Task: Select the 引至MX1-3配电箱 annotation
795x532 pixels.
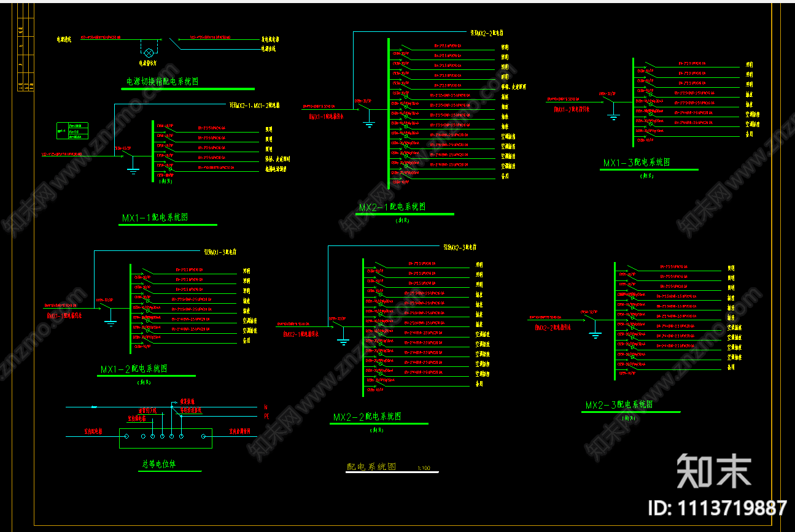Action: (x=221, y=252)
